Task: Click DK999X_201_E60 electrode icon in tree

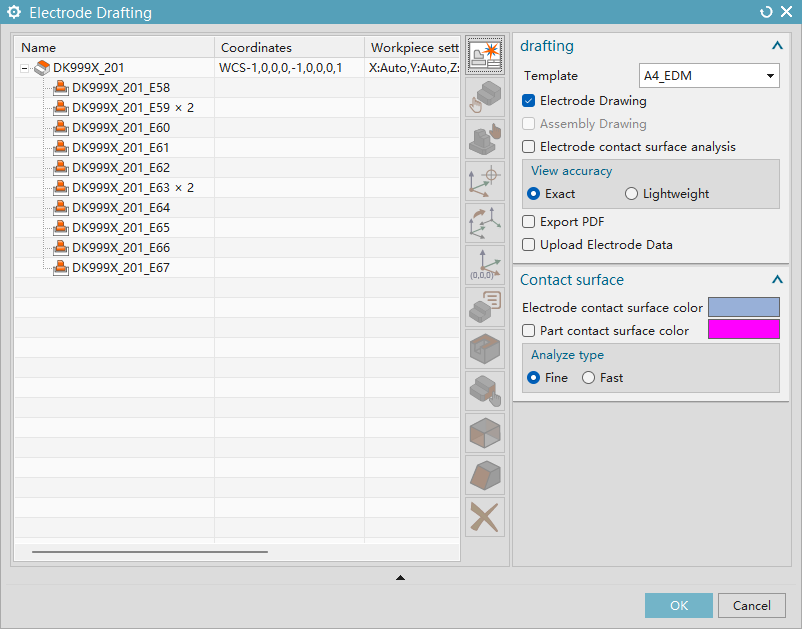Action: [60, 128]
